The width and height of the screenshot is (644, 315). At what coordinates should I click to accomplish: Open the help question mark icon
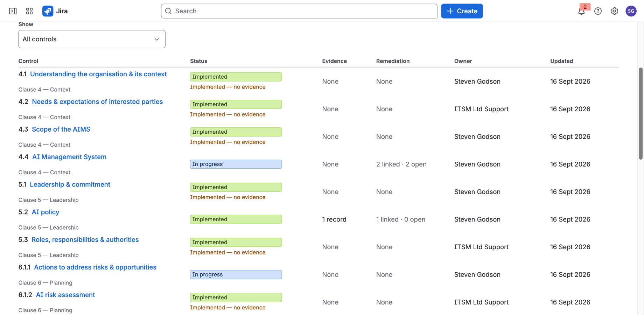point(598,11)
